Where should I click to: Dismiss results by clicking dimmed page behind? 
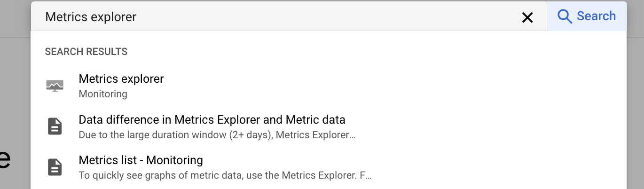coord(15,94)
